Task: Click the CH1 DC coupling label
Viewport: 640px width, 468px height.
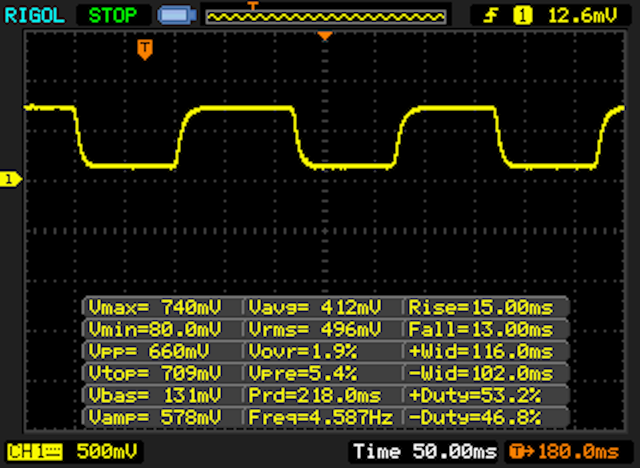Action: [35, 452]
